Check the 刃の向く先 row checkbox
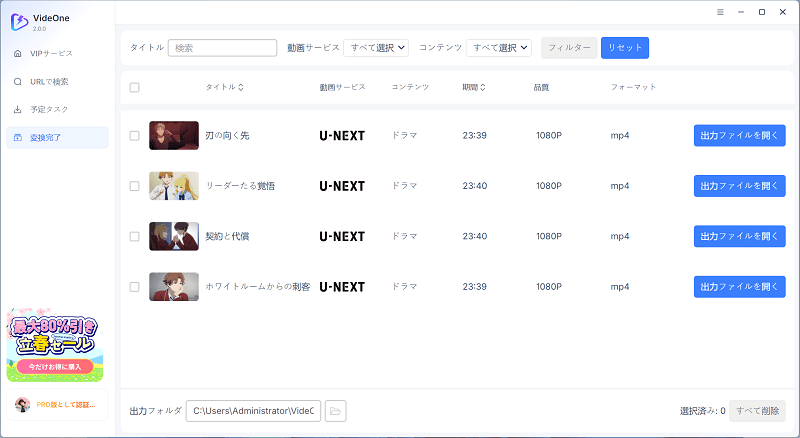This screenshot has width=800, height=438. 134,136
